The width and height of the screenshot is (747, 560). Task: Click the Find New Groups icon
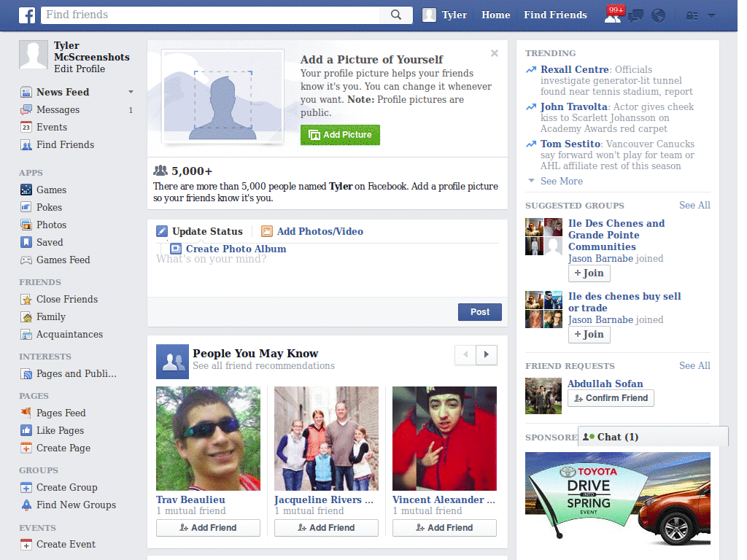(26, 505)
